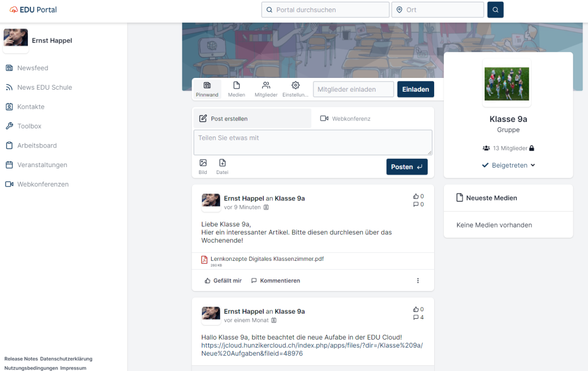This screenshot has height=371, width=588.
Task: Open Newsfeed in the sidebar
Action: pyautogui.click(x=32, y=68)
